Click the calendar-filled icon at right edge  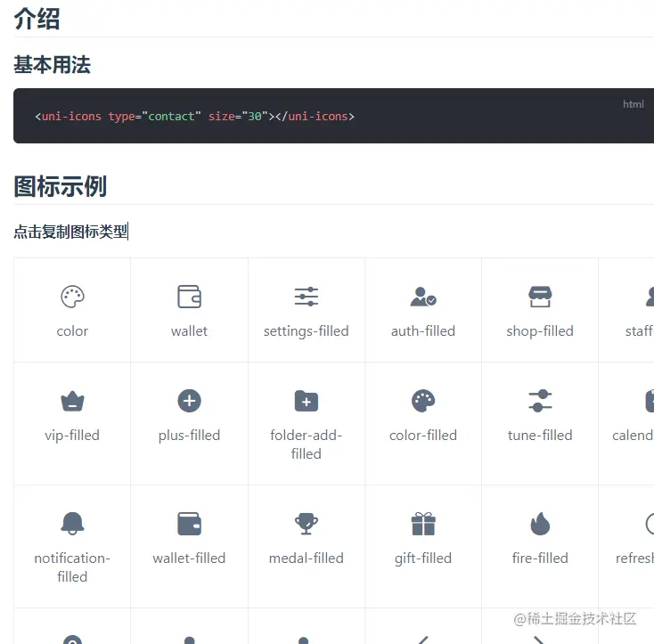tap(650, 401)
